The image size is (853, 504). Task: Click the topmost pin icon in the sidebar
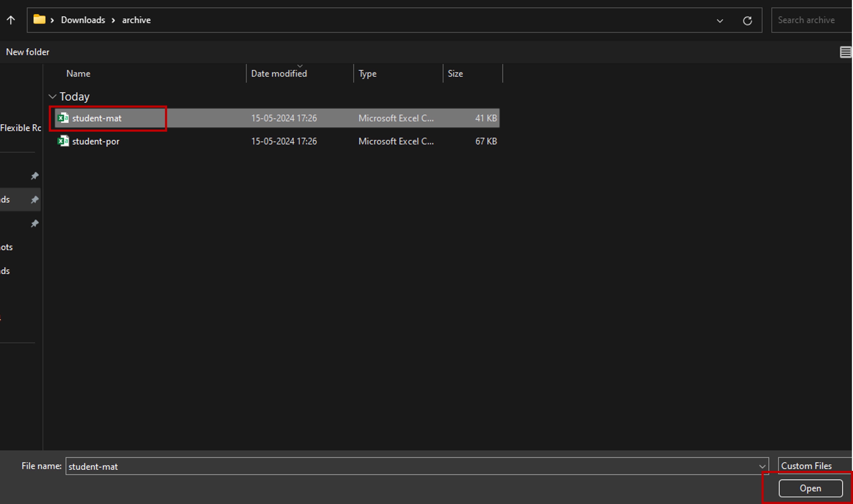34,176
